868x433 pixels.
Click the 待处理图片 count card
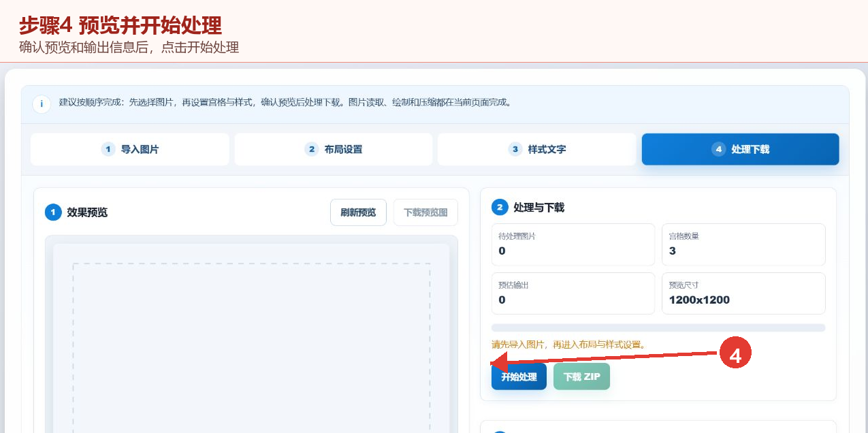[573, 244]
